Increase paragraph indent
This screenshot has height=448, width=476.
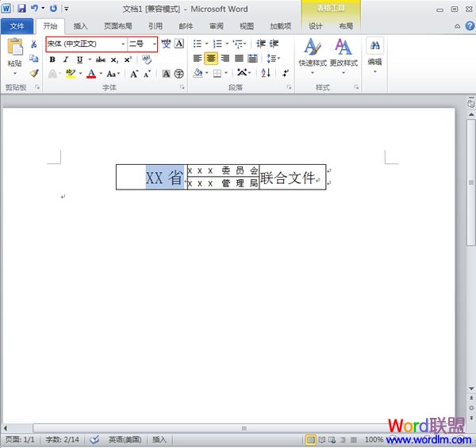(274, 44)
